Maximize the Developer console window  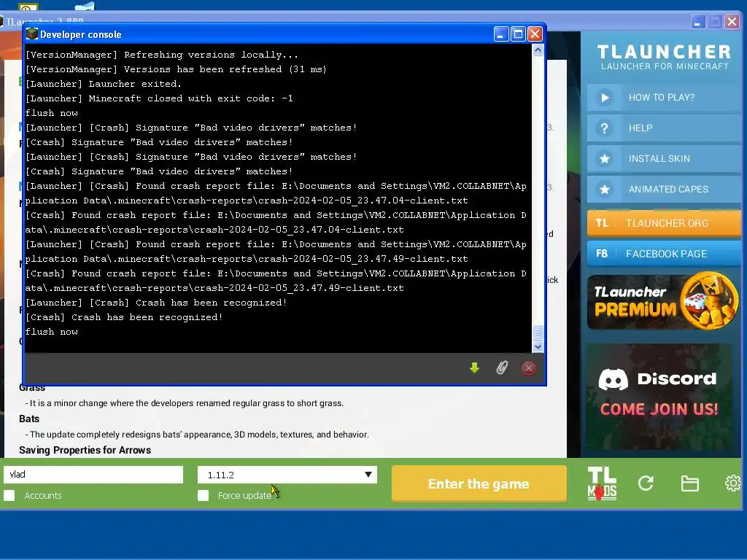518,34
